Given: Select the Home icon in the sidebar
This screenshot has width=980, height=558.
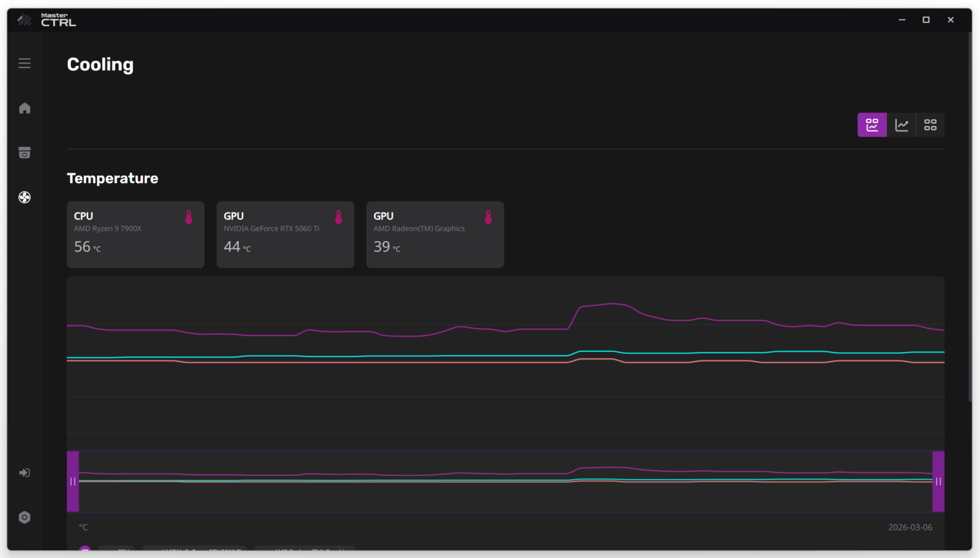Looking at the screenshot, I should pyautogui.click(x=24, y=108).
